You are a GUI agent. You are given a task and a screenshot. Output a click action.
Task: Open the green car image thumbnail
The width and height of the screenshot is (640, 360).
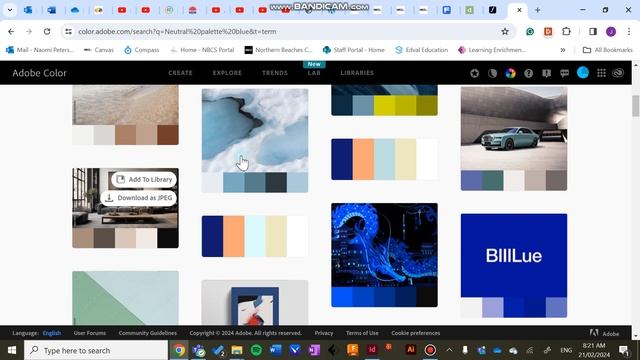click(514, 128)
